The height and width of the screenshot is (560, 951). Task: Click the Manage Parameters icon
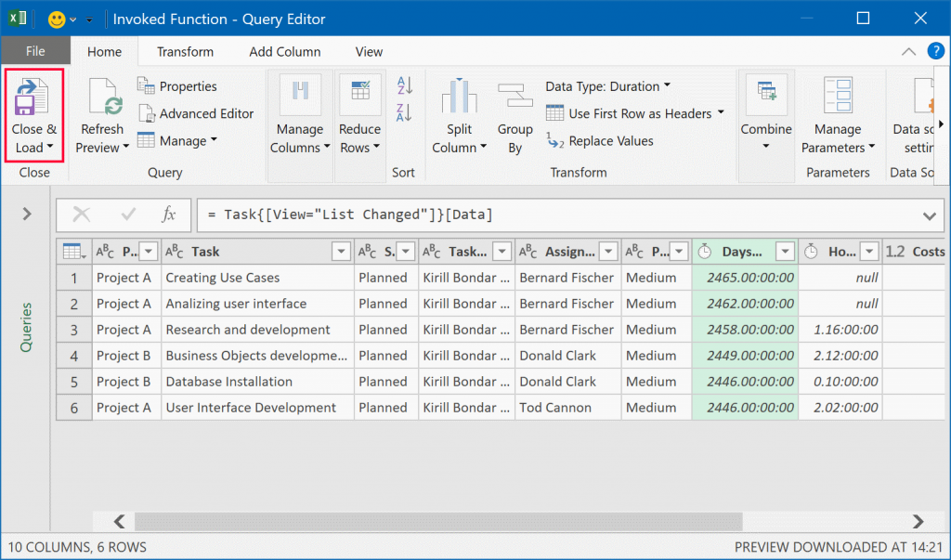tap(839, 95)
